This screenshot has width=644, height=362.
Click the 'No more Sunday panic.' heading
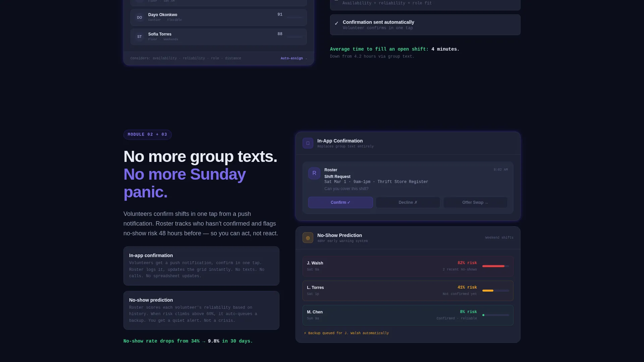[x=184, y=183]
